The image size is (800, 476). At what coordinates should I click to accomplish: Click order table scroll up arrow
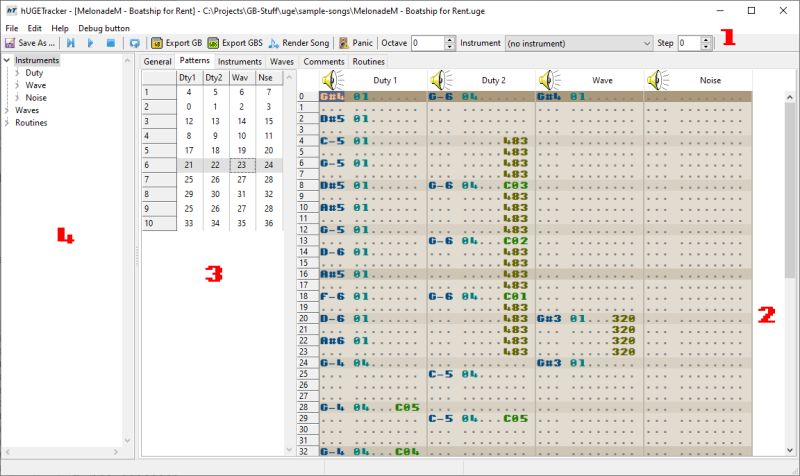(289, 77)
